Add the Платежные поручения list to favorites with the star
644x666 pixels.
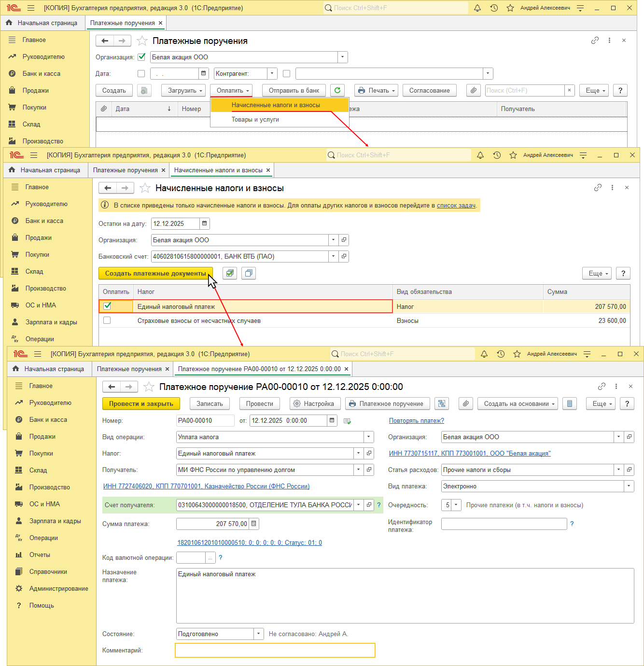coord(142,41)
